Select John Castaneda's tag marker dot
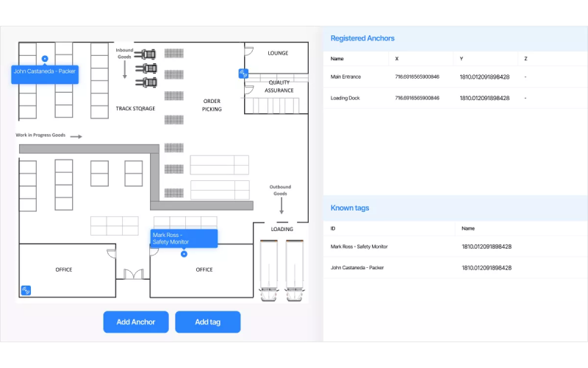This screenshot has width=588, height=368. (x=45, y=59)
